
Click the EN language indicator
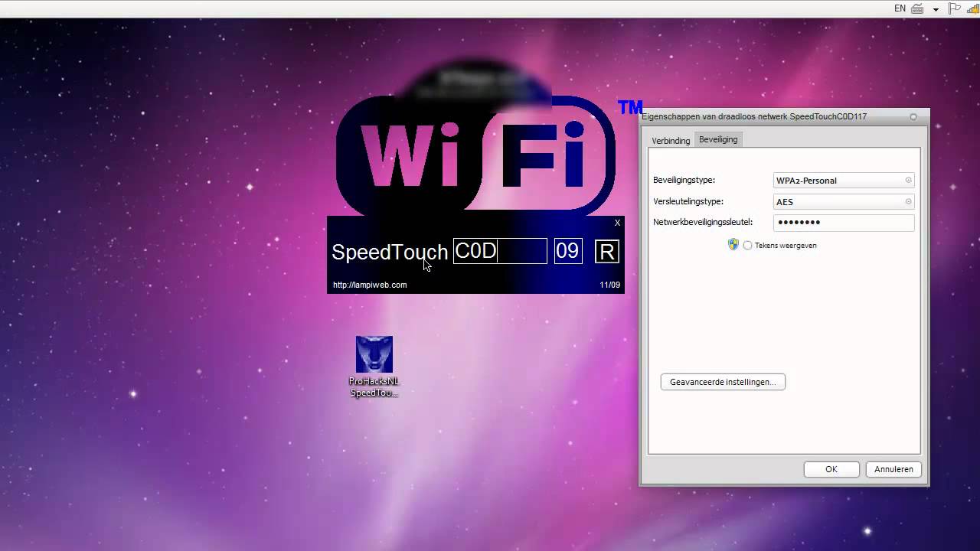pyautogui.click(x=900, y=8)
